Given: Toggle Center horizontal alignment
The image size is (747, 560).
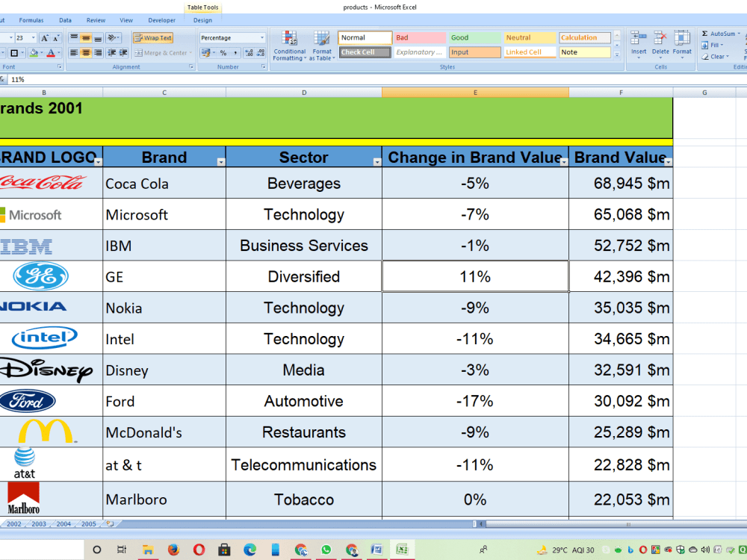Looking at the screenshot, I should tap(86, 53).
